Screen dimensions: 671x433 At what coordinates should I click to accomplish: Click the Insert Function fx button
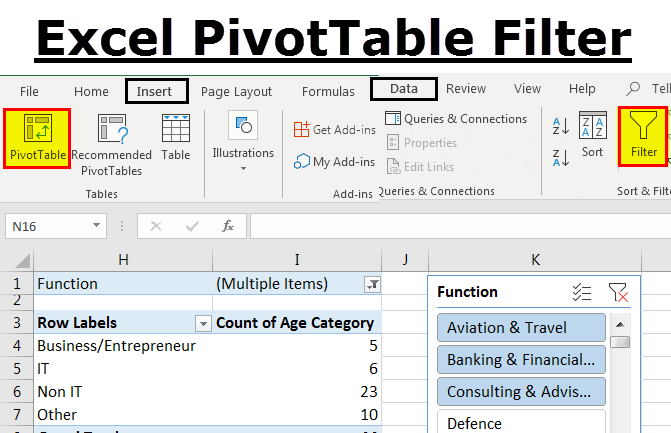click(228, 226)
